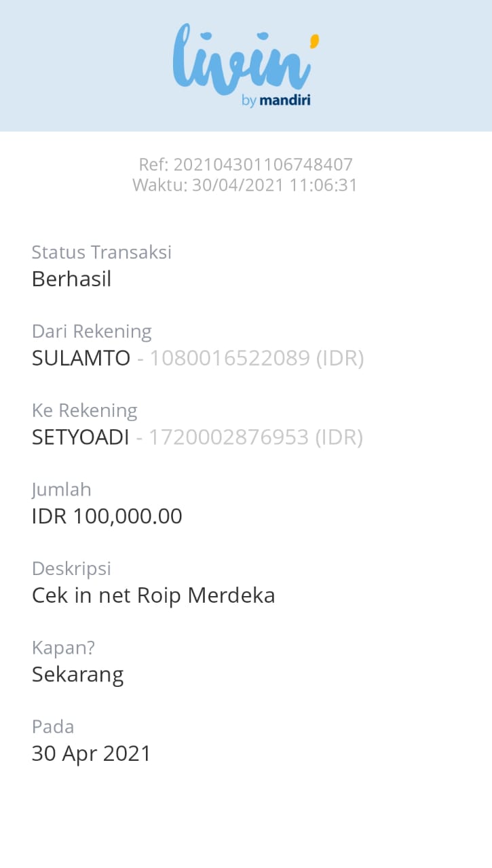Click the Kapan? label

(63, 648)
